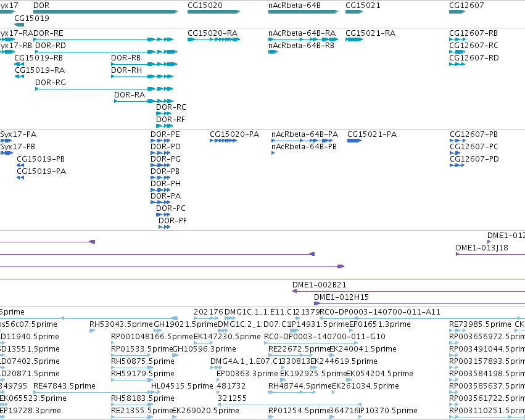Select the CG15019-RA transcript label
This screenshot has width=525, height=420.
[40, 70]
